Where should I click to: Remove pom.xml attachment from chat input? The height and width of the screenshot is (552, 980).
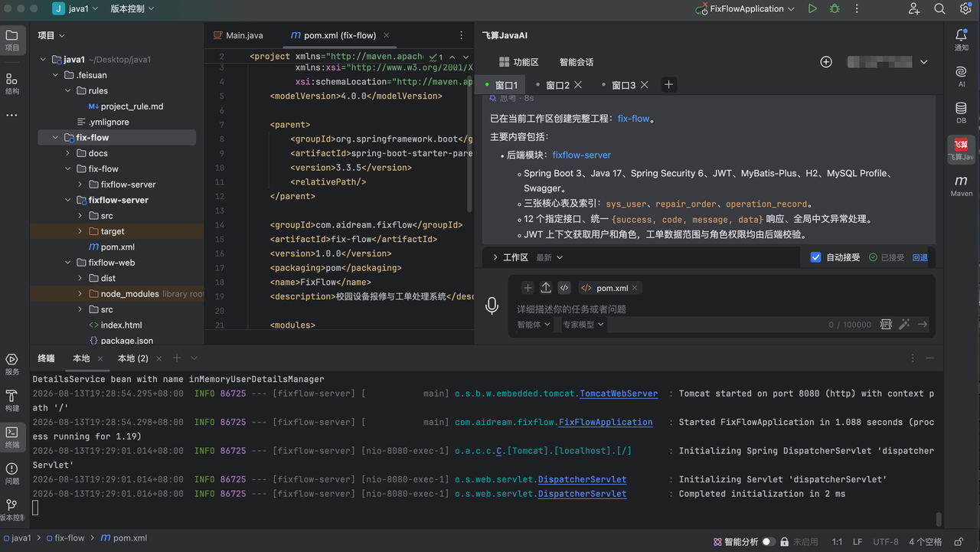click(x=635, y=288)
